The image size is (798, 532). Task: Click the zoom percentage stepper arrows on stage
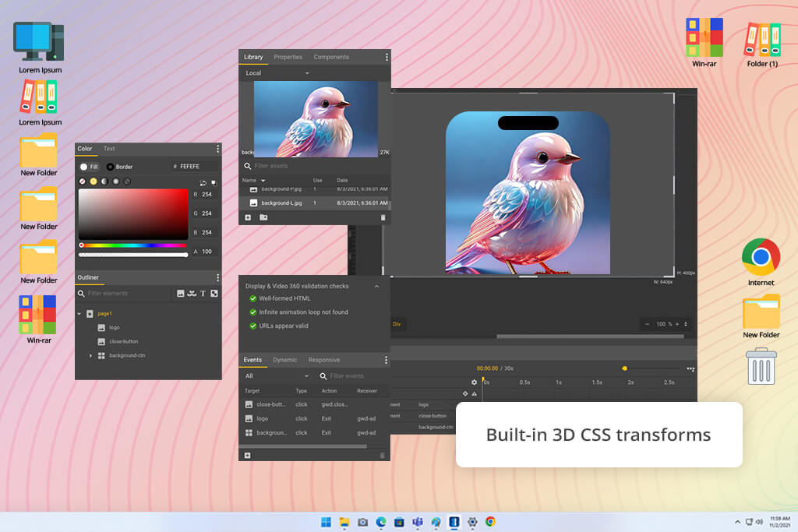pos(686,324)
